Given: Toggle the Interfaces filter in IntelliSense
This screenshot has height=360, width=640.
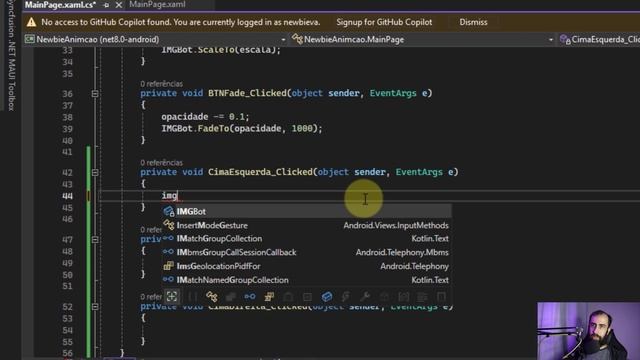Looking at the screenshot, I should (250, 297).
